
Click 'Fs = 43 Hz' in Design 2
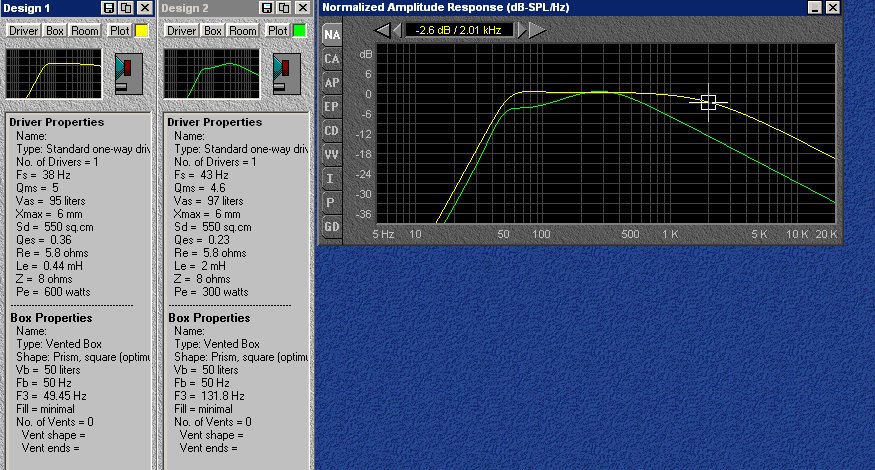point(201,175)
